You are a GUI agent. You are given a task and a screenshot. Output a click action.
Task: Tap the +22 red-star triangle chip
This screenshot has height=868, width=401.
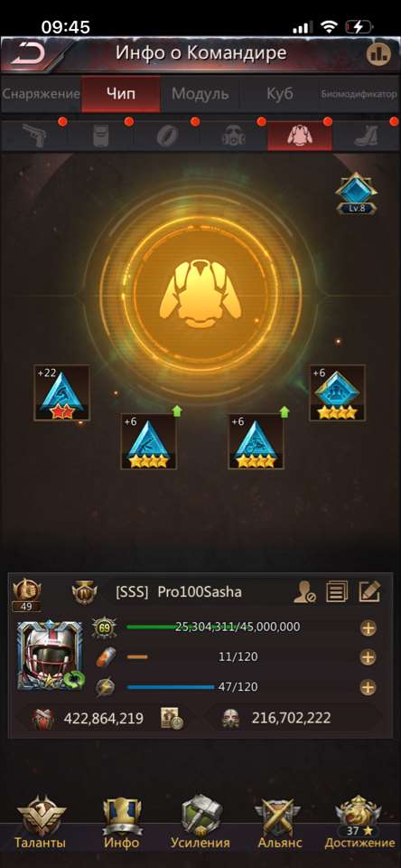(x=61, y=392)
